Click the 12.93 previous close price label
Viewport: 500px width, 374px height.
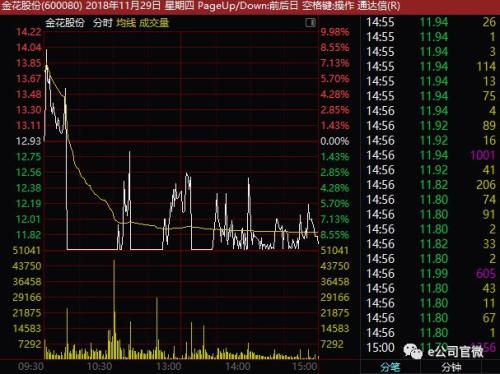pyautogui.click(x=28, y=141)
